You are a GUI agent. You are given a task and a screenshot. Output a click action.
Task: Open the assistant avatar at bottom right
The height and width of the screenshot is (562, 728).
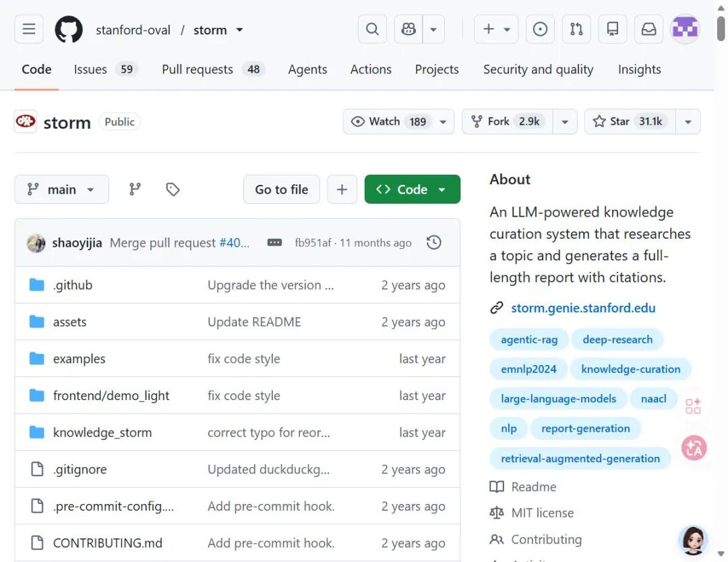pos(693,540)
